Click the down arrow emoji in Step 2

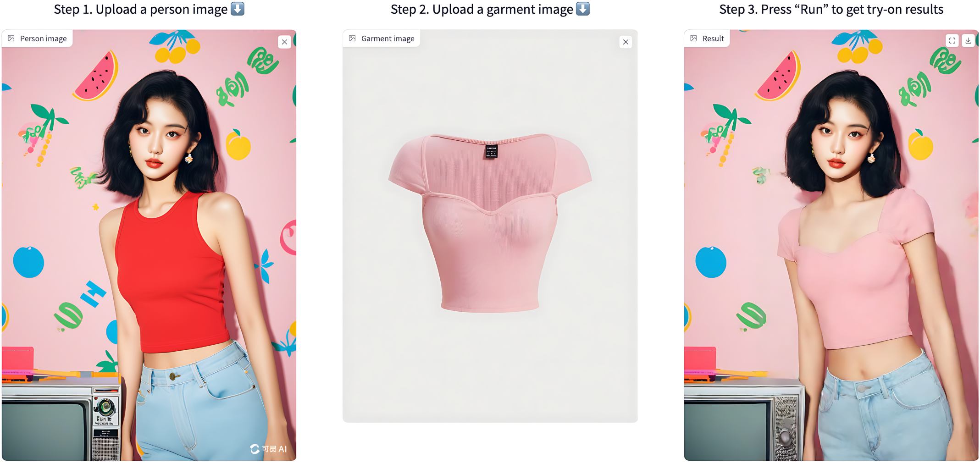click(x=583, y=9)
